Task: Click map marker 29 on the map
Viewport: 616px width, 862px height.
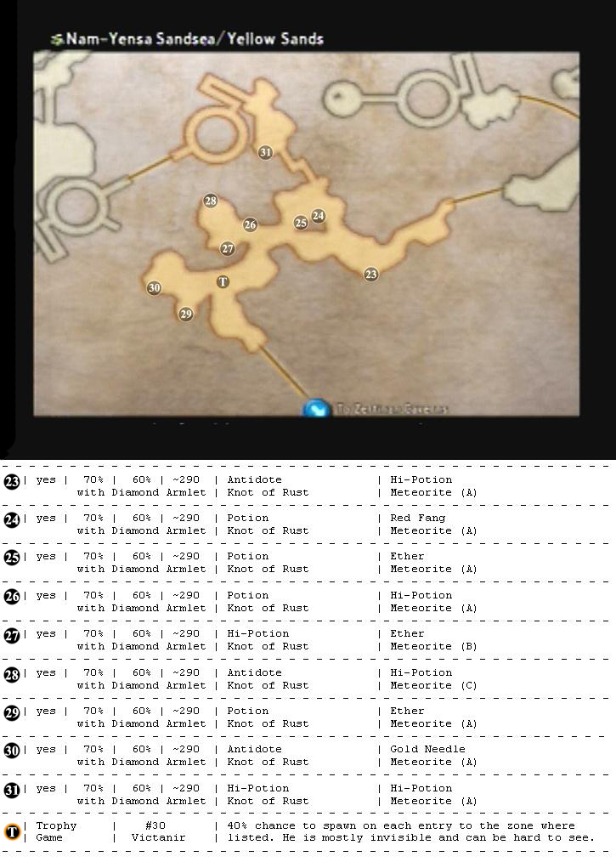Action: (x=186, y=314)
